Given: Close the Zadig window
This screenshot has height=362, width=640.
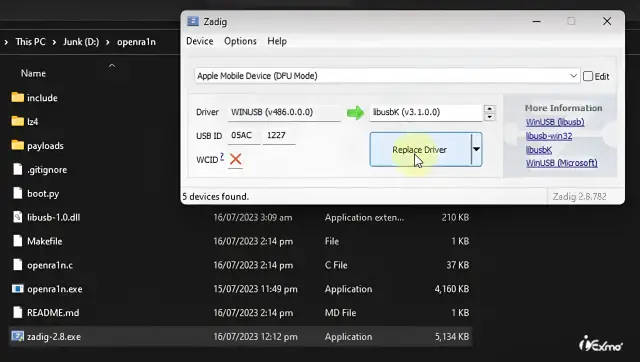Looking at the screenshot, I should (x=607, y=21).
